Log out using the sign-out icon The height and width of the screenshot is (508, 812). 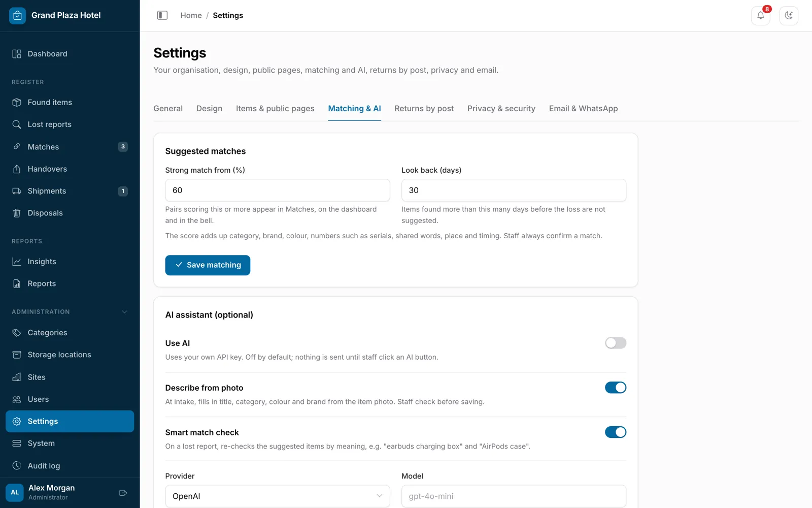[x=123, y=493]
